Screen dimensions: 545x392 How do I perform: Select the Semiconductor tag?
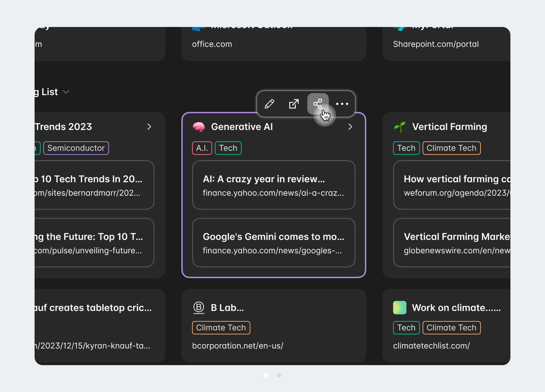[x=76, y=148]
